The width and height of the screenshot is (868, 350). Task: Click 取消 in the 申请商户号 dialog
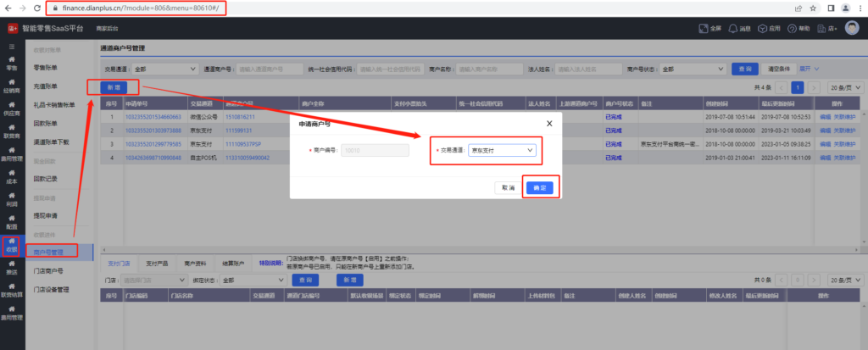pyautogui.click(x=509, y=188)
